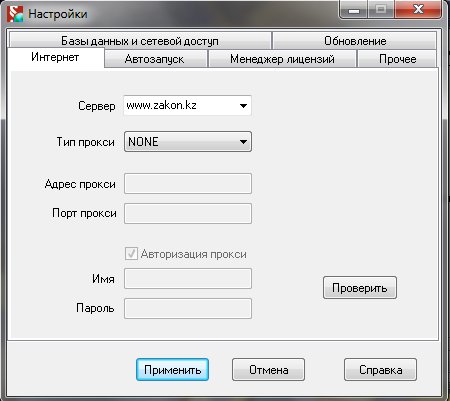
Task: Cancel changes with Отмена button
Action: click(x=268, y=370)
